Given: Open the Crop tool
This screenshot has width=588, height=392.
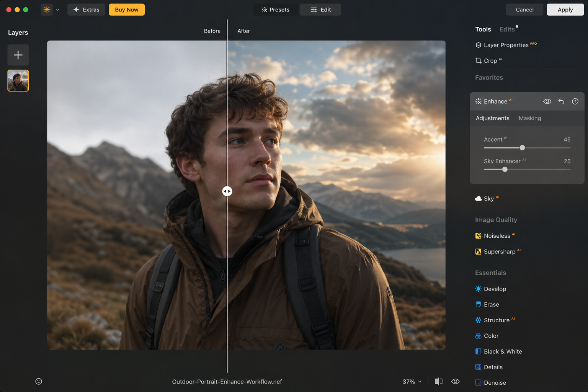Looking at the screenshot, I should click(490, 60).
